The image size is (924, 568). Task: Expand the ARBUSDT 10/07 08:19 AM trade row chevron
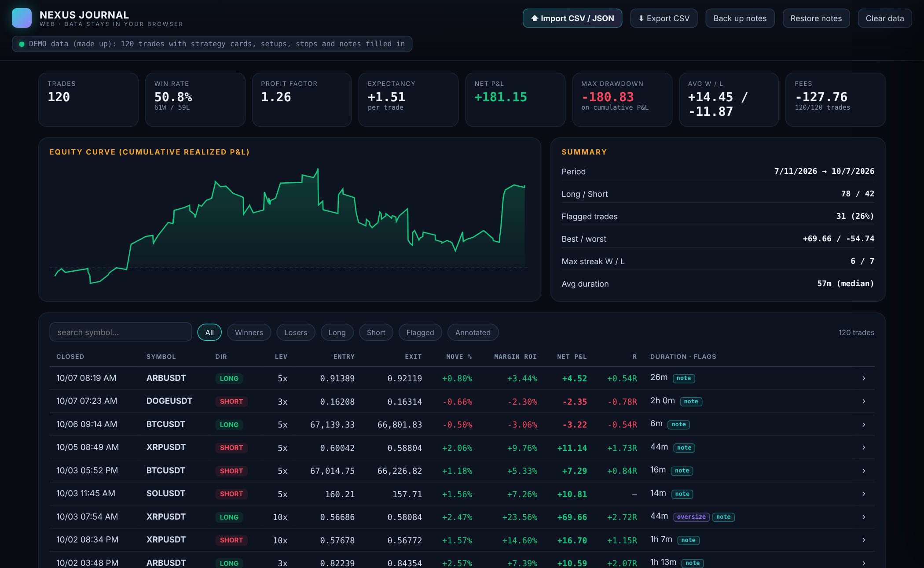864,378
